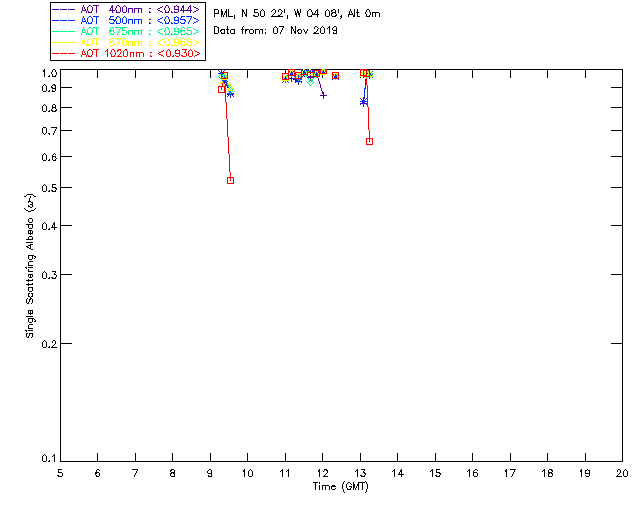The image size is (640, 512).
Task: Click the y-axis tick label 1.0
Action: 49,73
